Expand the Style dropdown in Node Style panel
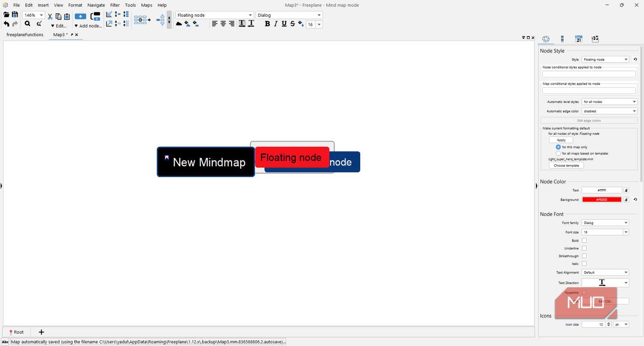The image size is (644, 346). 605,59
